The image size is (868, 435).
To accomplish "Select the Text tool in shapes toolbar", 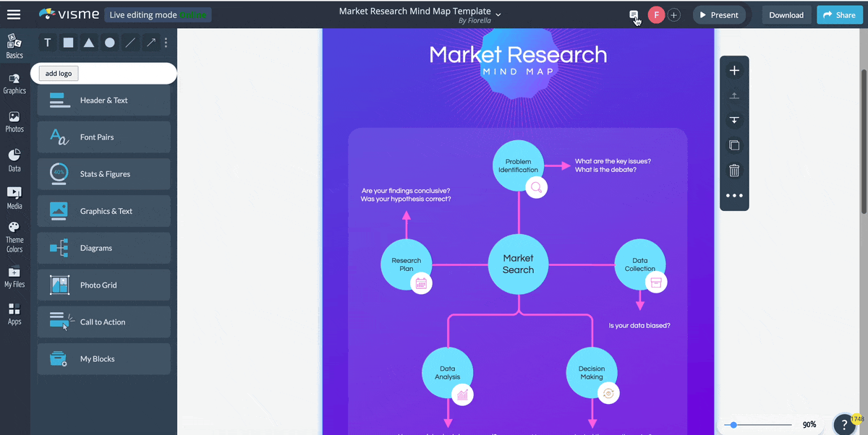I will point(48,43).
